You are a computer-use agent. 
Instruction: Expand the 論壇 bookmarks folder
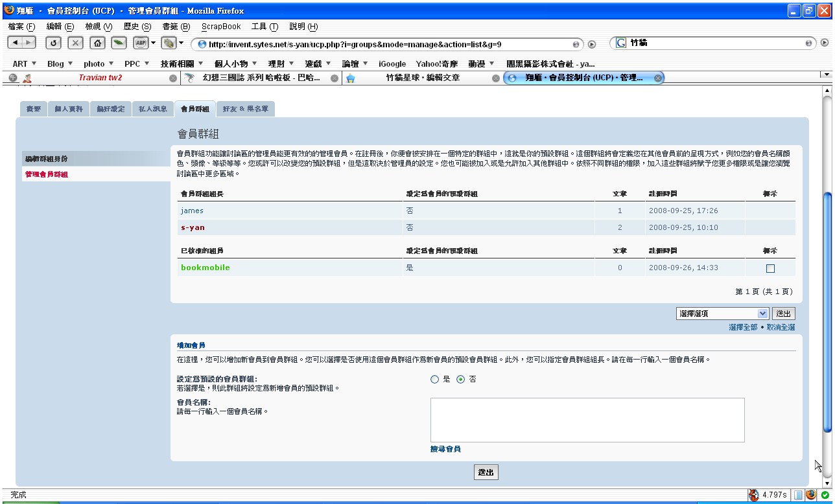tap(355, 63)
